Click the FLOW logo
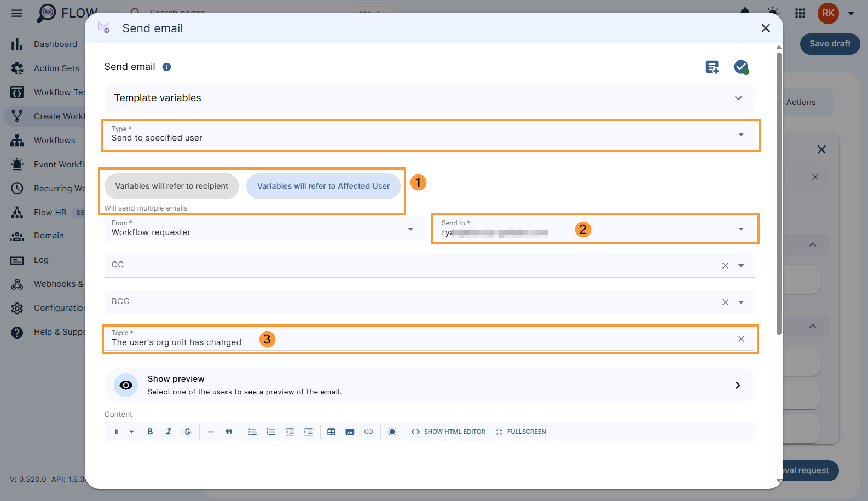868x501 pixels. 67,13
